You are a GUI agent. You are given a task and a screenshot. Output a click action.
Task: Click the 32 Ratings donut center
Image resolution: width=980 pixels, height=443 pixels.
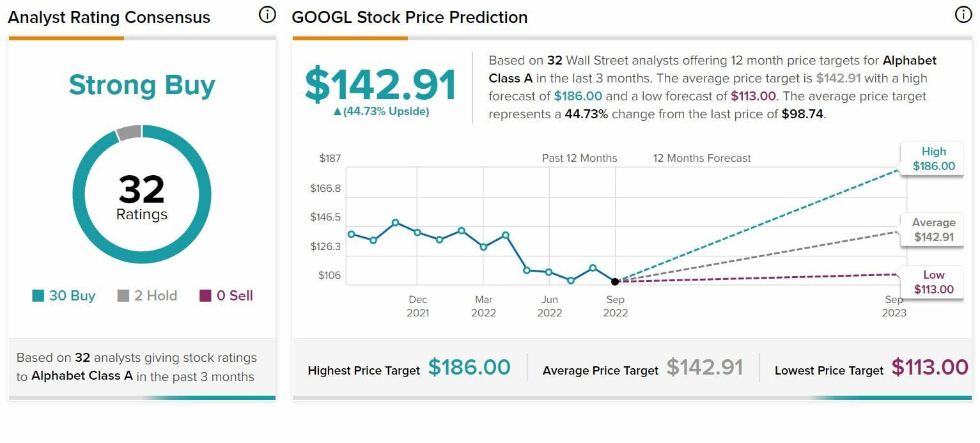(141, 196)
